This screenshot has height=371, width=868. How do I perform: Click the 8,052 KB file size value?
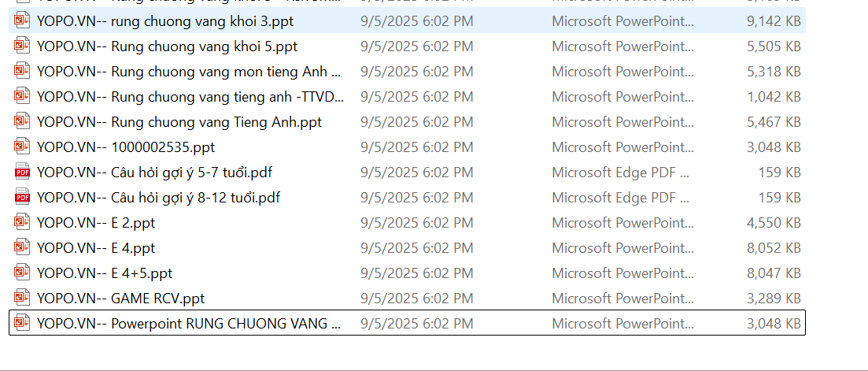773,248
